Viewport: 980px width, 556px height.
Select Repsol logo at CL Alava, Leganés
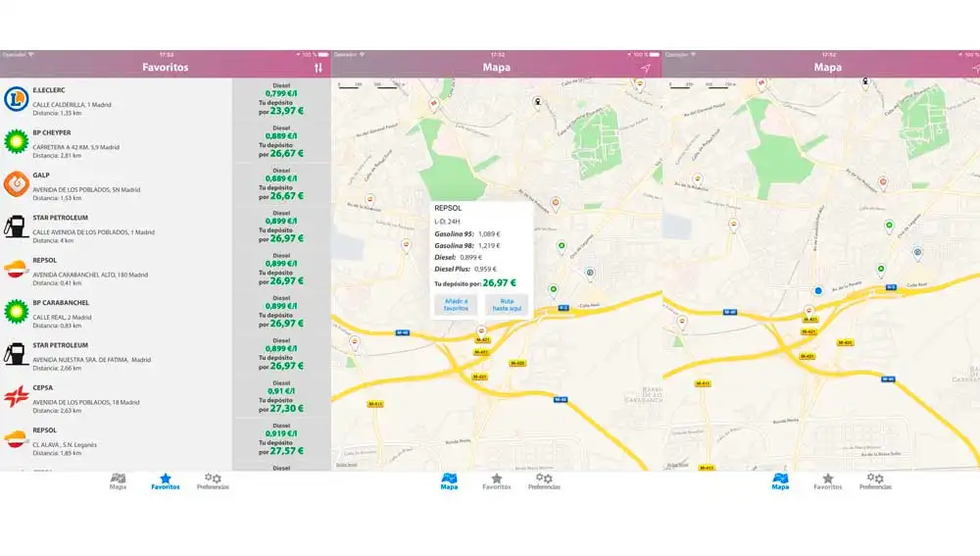pyautogui.click(x=16, y=439)
